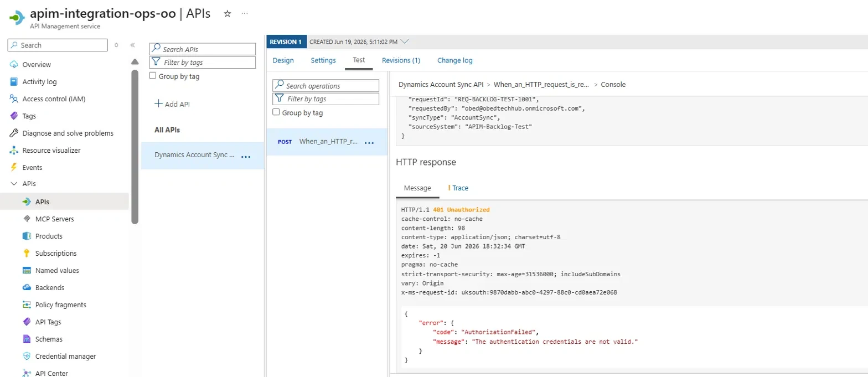This screenshot has width=868, height=377.
Task: Open the Dynamics Account Sync API ellipsis menu
Action: click(246, 157)
